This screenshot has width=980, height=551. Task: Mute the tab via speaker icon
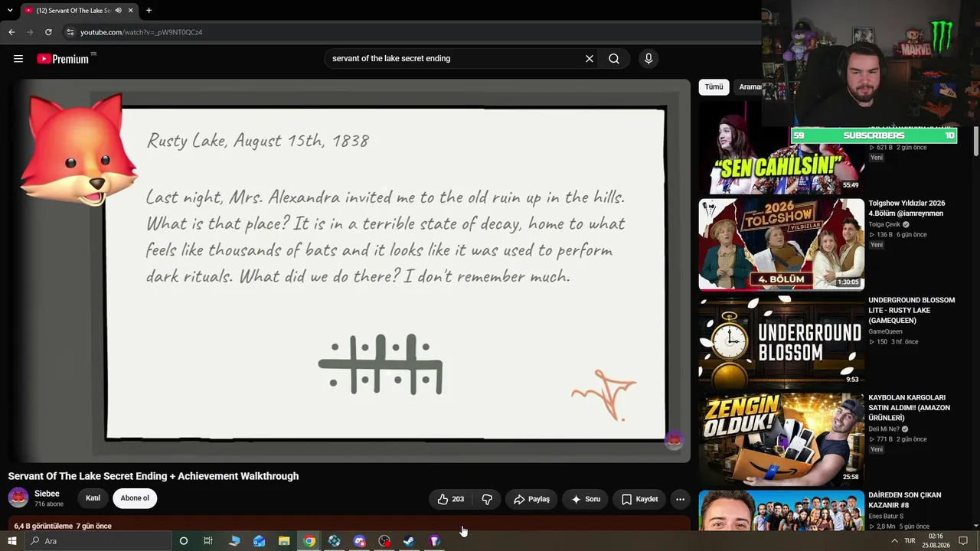[x=118, y=11]
